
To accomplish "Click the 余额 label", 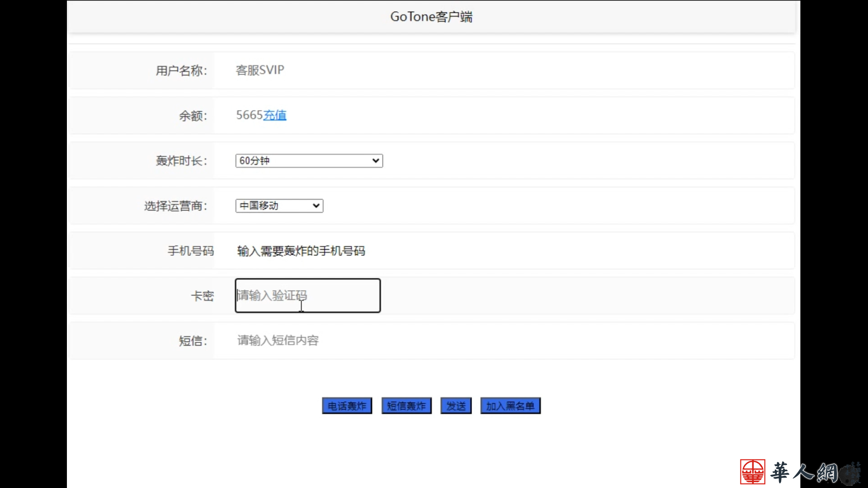I will [x=193, y=116].
